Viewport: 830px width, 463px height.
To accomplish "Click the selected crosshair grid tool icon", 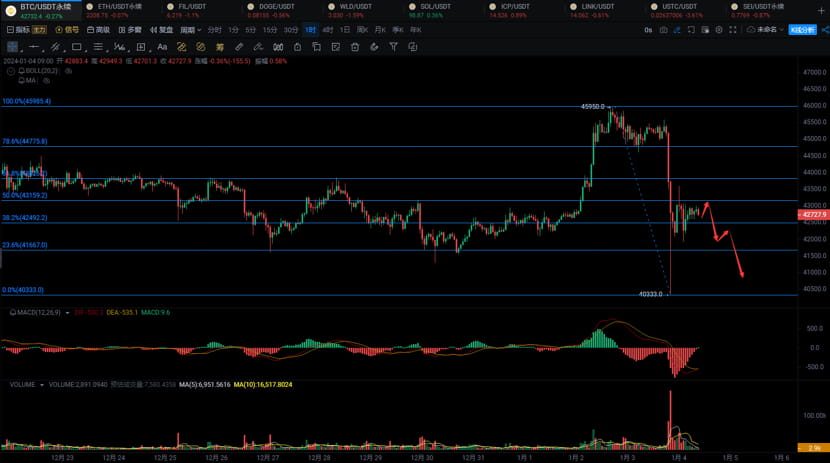I will point(12,47).
